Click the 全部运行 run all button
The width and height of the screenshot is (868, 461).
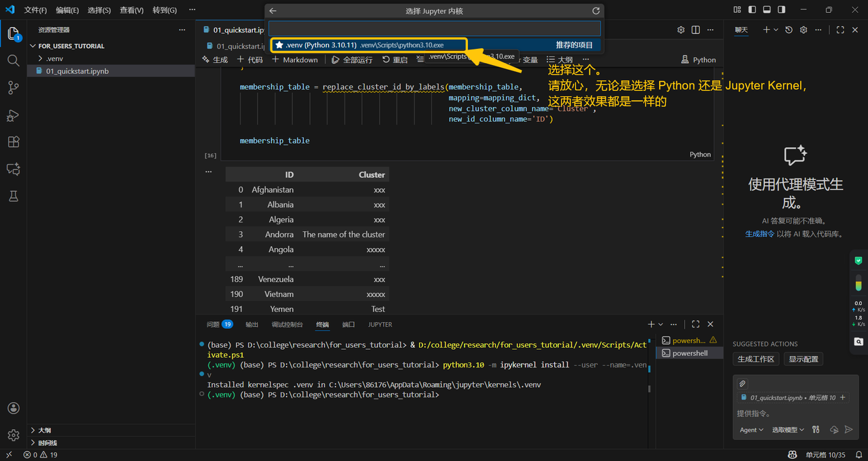tap(353, 60)
